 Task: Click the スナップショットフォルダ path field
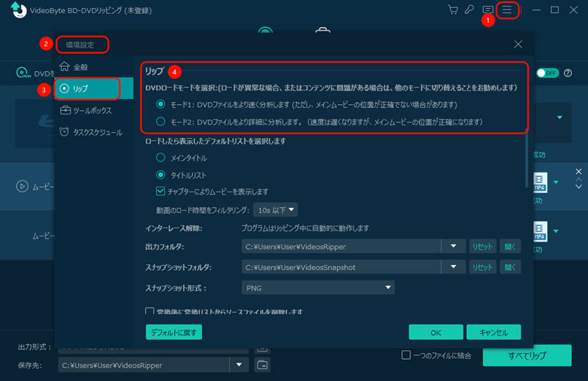pyautogui.click(x=341, y=267)
